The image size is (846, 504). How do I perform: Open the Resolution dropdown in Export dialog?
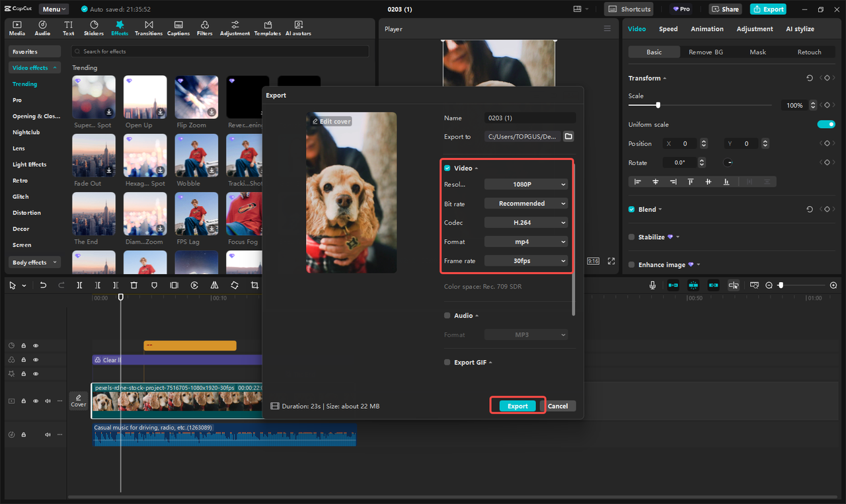[x=525, y=184]
